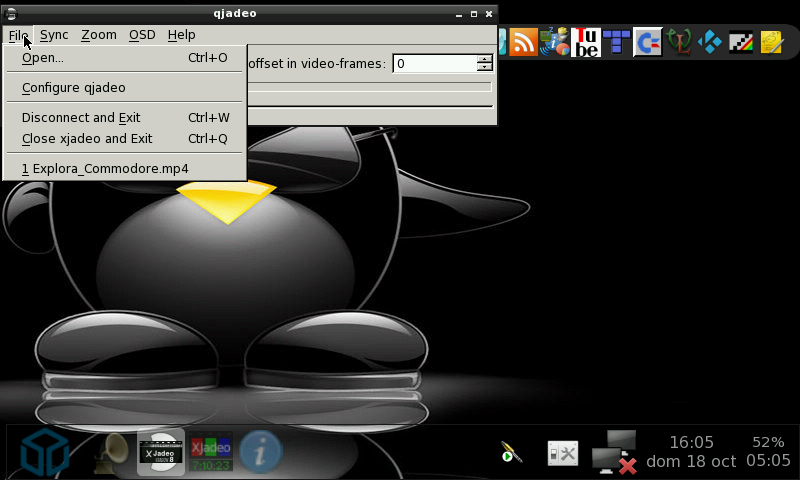
Task: Launch the blue Tetris block icon
Action: (x=616, y=42)
